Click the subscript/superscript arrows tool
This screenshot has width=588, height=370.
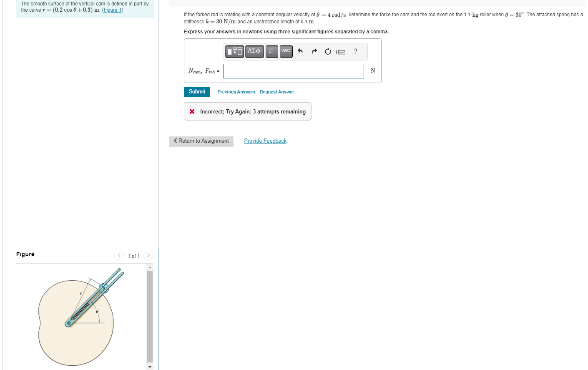point(271,51)
